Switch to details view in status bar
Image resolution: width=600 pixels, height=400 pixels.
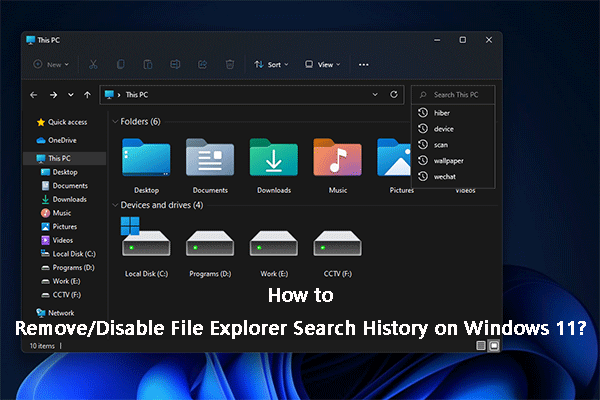[481, 346]
